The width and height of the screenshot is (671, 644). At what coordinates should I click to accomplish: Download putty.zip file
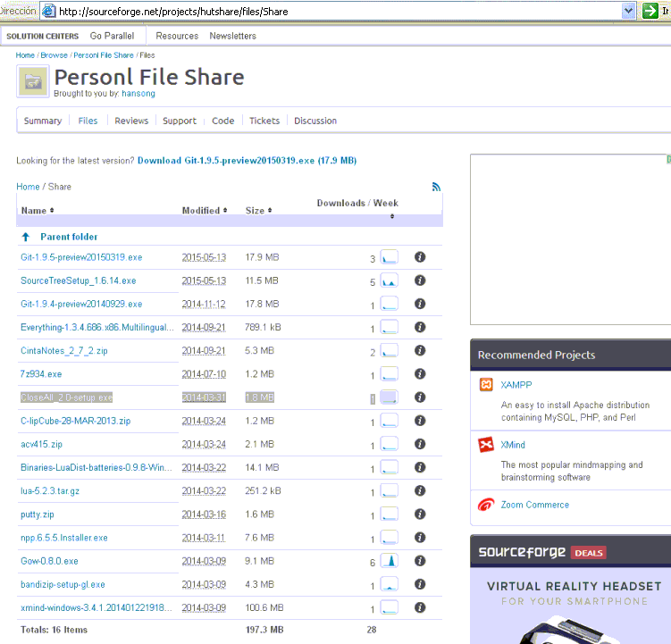(38, 514)
